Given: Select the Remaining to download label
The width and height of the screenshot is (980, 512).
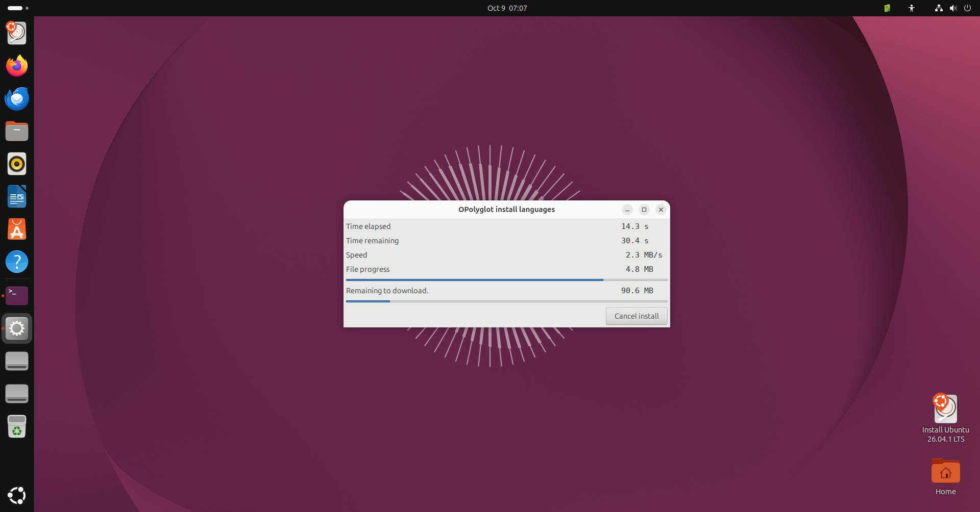Looking at the screenshot, I should [x=387, y=291].
